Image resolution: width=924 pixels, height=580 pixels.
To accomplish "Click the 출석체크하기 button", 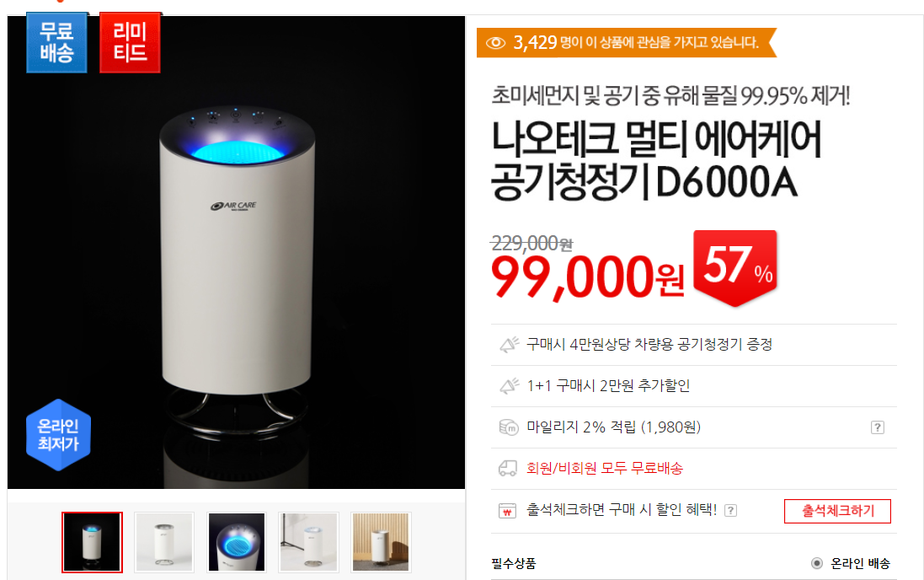I will [x=837, y=511].
